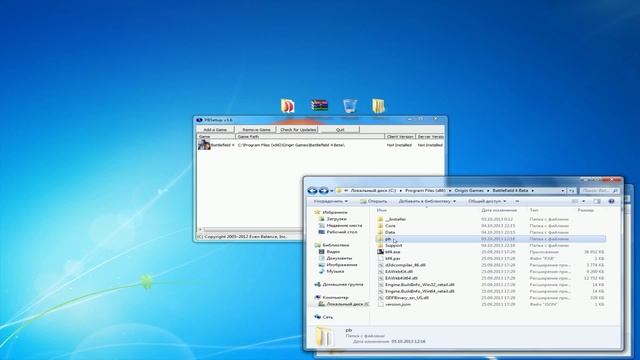Click Battlefield 4 Beta breadcrumb in the address bar

click(x=510, y=191)
